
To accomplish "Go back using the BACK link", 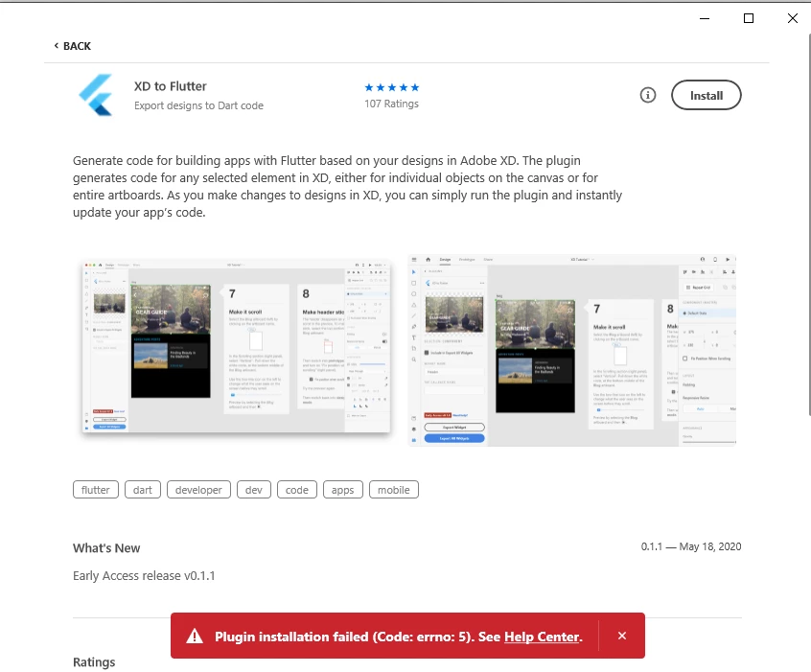I will [x=73, y=46].
